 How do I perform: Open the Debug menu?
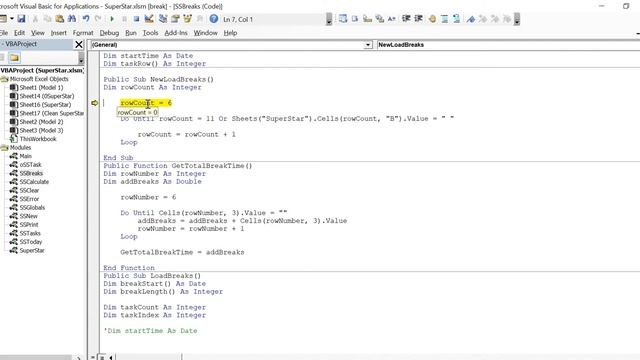(109, 33)
